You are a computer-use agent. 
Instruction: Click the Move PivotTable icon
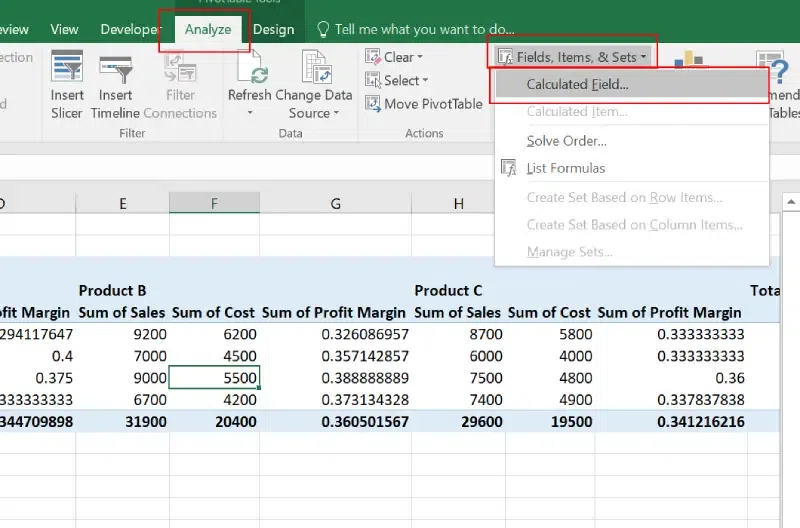(x=373, y=104)
